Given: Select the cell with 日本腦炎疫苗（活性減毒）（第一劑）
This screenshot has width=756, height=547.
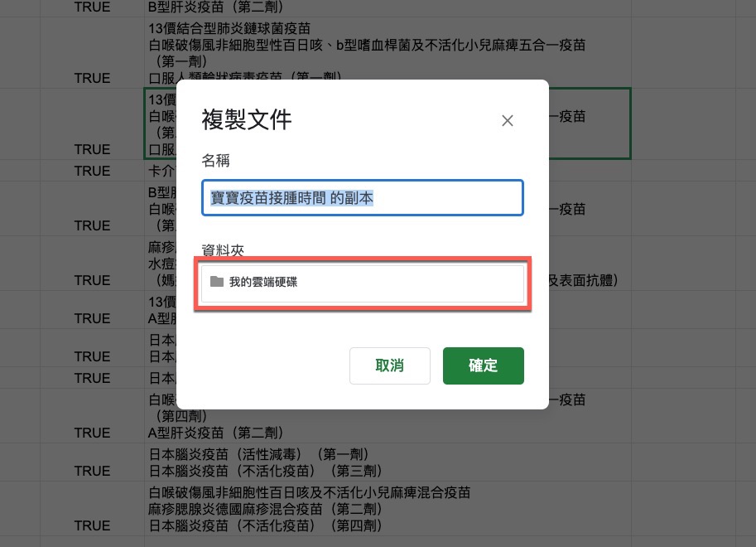Looking at the screenshot, I should tap(388, 462).
